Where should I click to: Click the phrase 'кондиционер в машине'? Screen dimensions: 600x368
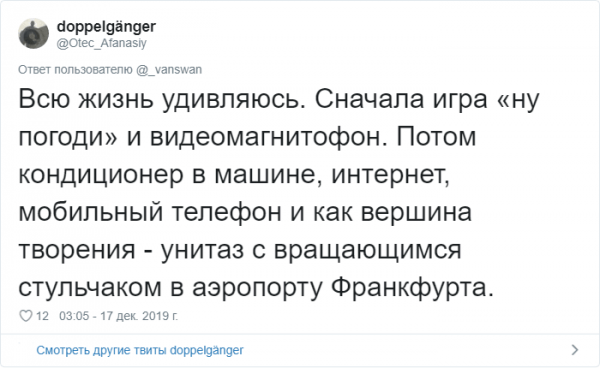pyautogui.click(x=167, y=174)
